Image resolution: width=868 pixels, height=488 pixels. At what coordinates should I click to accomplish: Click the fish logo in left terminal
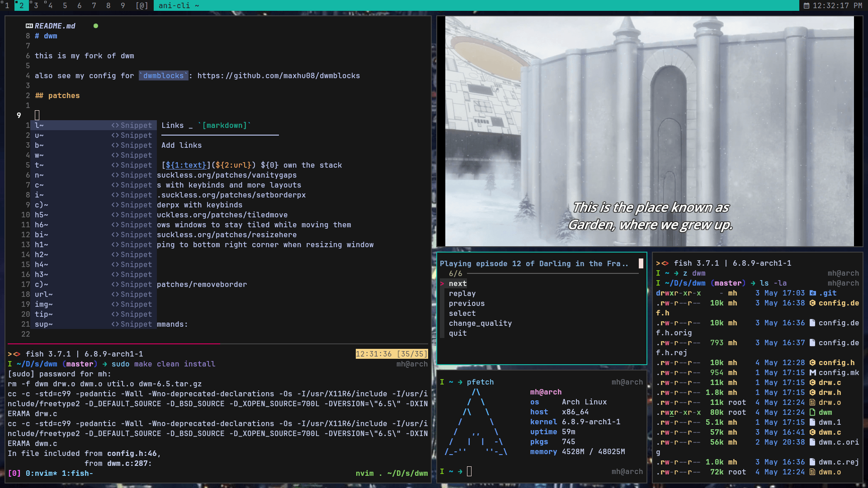pyautogui.click(x=14, y=354)
